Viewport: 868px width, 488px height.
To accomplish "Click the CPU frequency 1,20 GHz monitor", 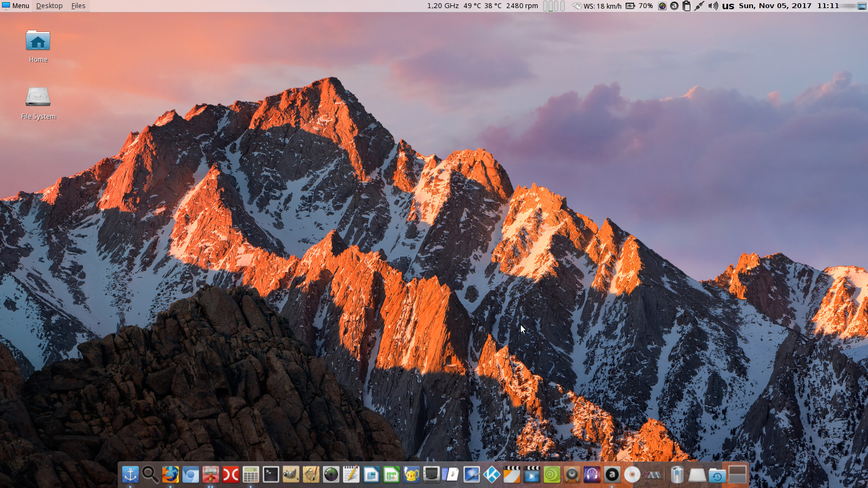I will 443,5.
